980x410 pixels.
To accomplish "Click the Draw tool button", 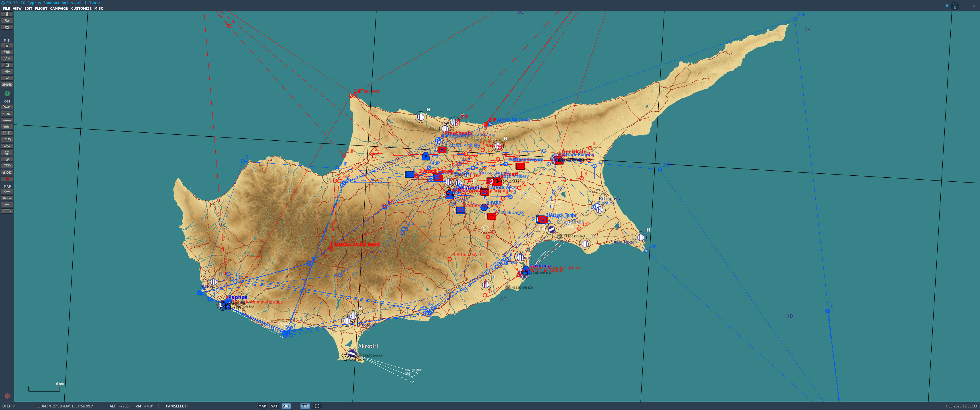I will [7, 198].
